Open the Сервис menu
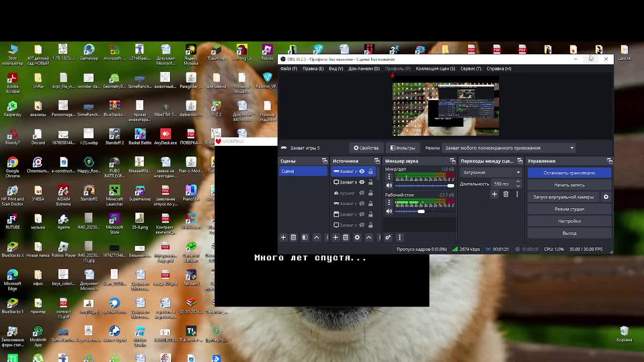 pyautogui.click(x=470, y=68)
